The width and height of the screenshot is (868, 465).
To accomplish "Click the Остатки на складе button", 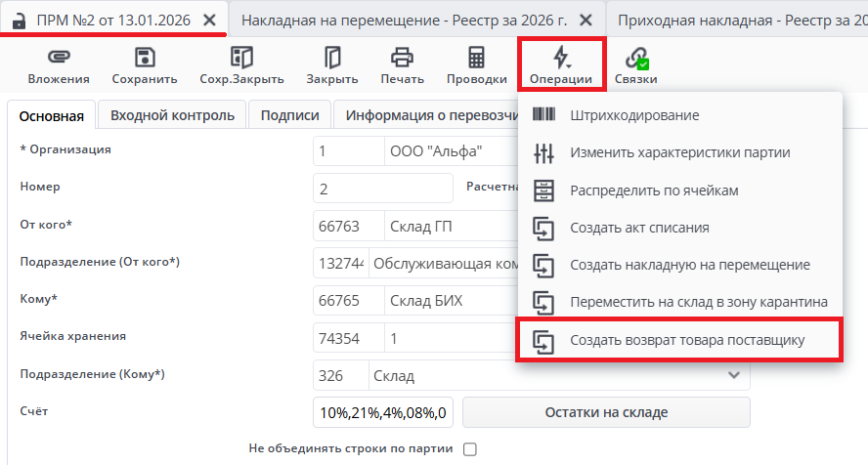I will [x=606, y=412].
